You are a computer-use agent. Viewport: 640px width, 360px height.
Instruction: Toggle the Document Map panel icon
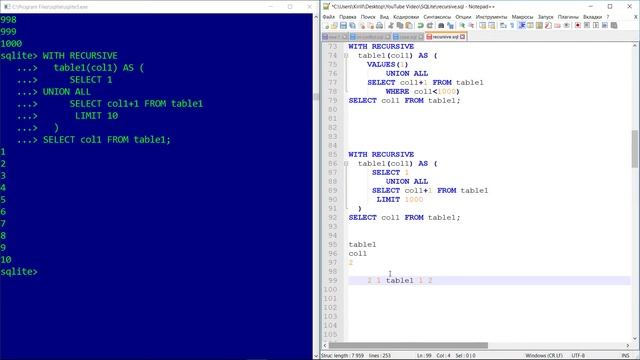539,25
